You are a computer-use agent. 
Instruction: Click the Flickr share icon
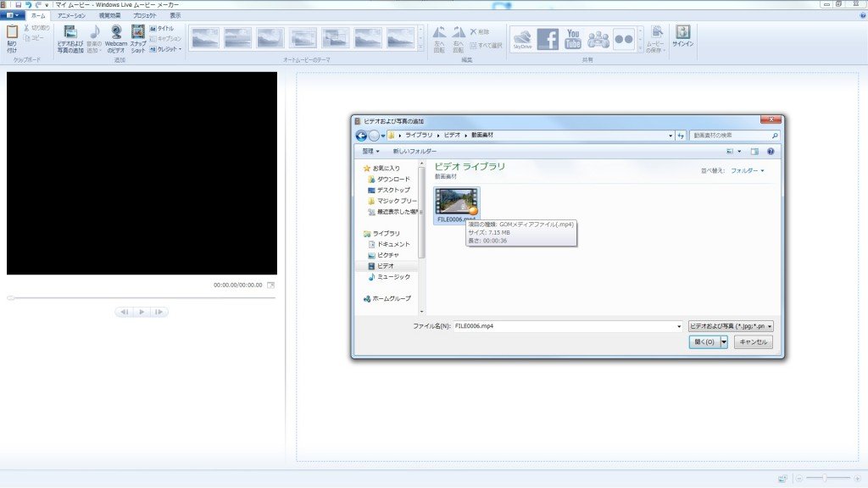[624, 39]
